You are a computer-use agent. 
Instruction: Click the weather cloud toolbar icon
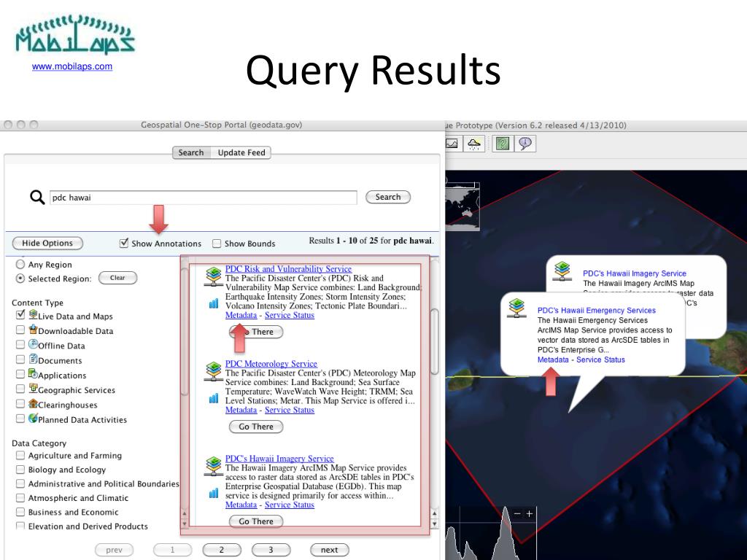click(x=474, y=144)
